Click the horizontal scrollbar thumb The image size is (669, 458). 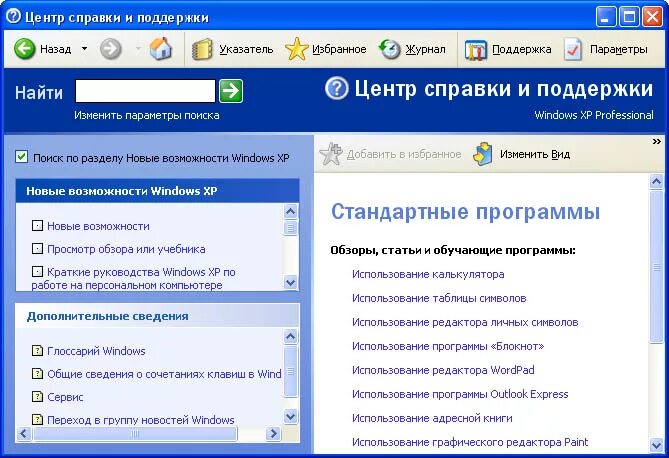point(135,434)
